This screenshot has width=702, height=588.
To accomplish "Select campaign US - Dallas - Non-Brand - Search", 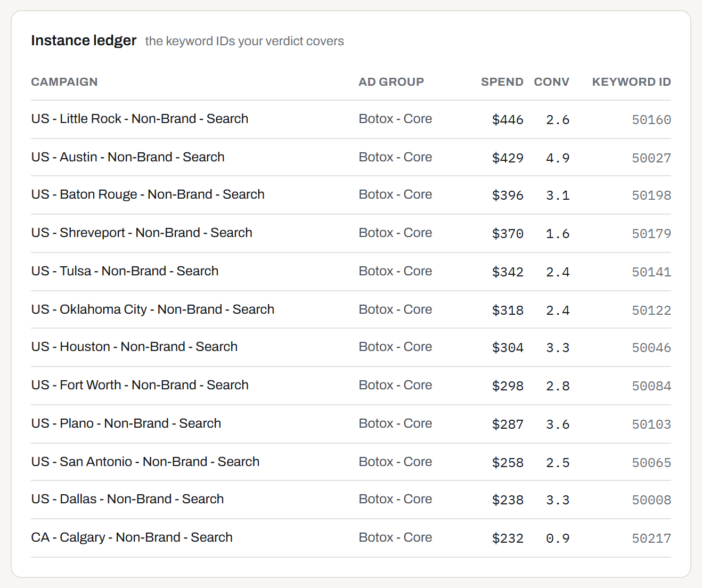I will (128, 499).
